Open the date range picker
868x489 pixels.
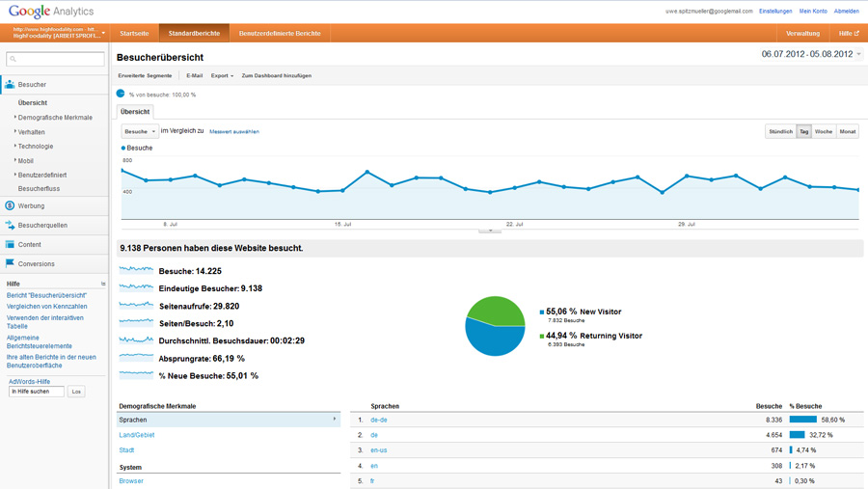click(811, 54)
